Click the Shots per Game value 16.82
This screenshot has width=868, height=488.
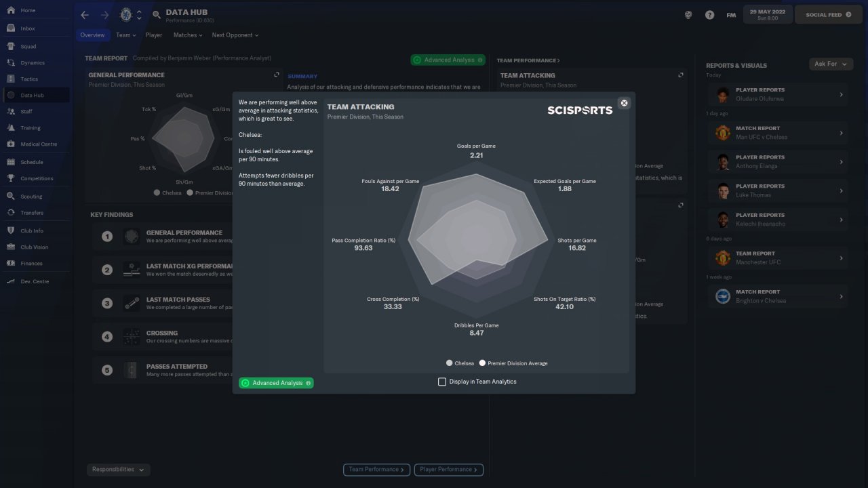click(x=577, y=248)
